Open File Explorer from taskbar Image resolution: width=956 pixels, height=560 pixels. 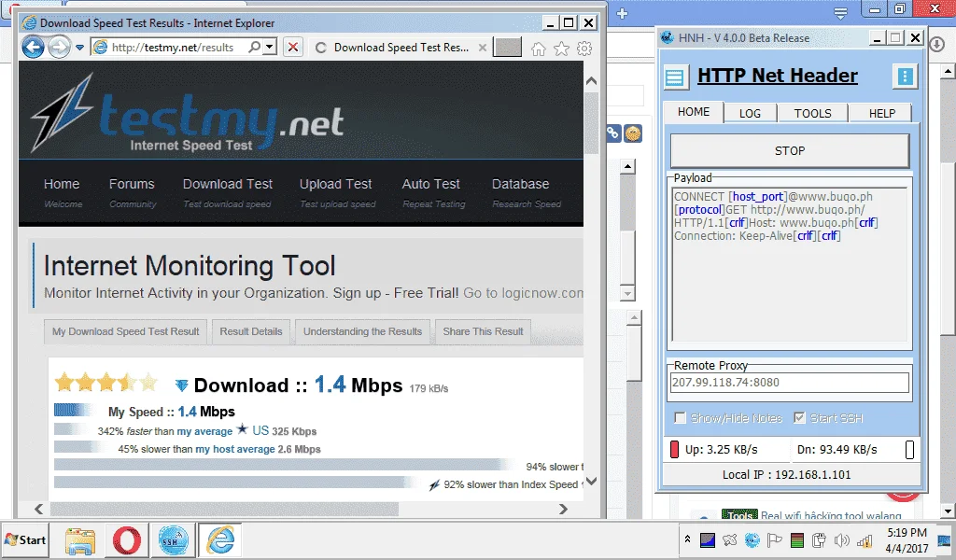(x=80, y=540)
